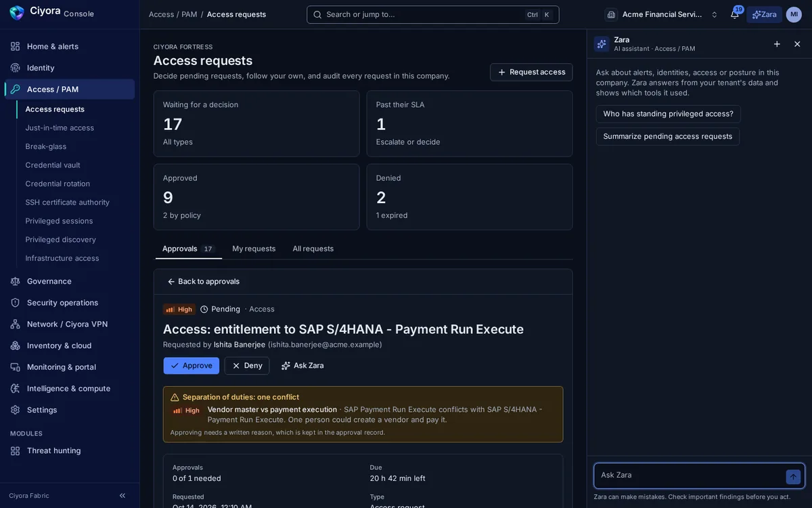Go Back to approvals

(x=204, y=282)
